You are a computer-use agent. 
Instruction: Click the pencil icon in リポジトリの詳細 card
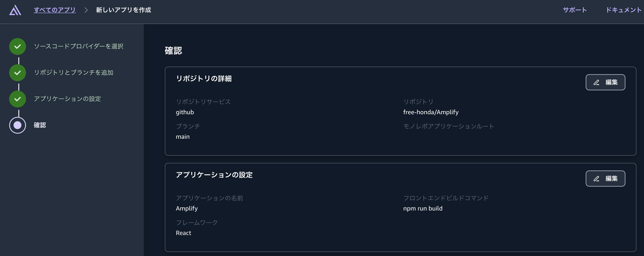pyautogui.click(x=596, y=82)
